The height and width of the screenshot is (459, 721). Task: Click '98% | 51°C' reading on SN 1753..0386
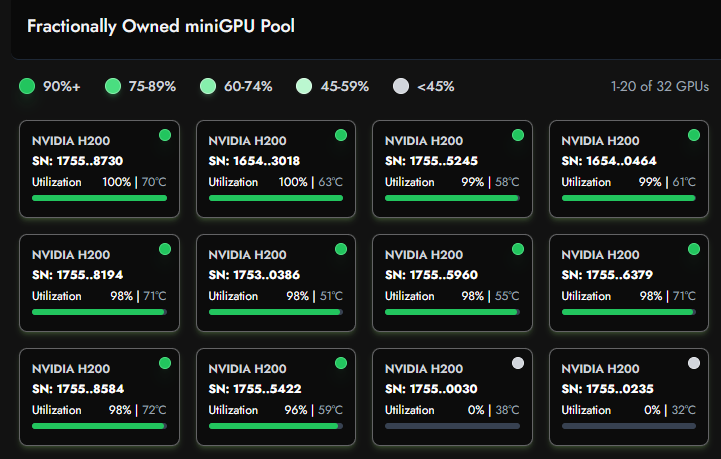pyautogui.click(x=315, y=296)
